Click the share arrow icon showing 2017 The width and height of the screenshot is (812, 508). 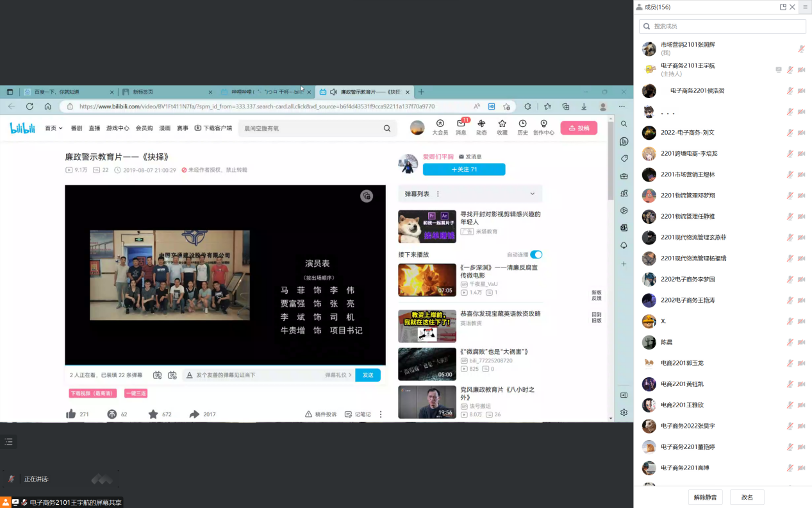[195, 414]
